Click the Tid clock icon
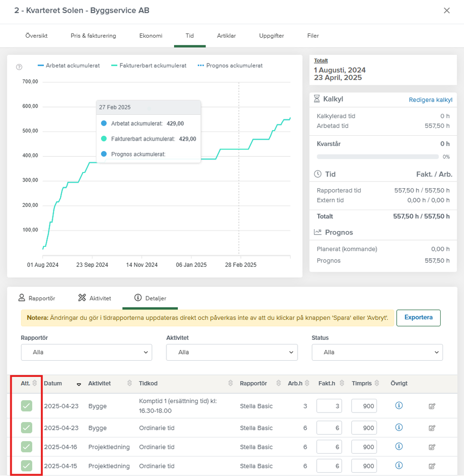The image size is (464, 476). click(x=318, y=174)
